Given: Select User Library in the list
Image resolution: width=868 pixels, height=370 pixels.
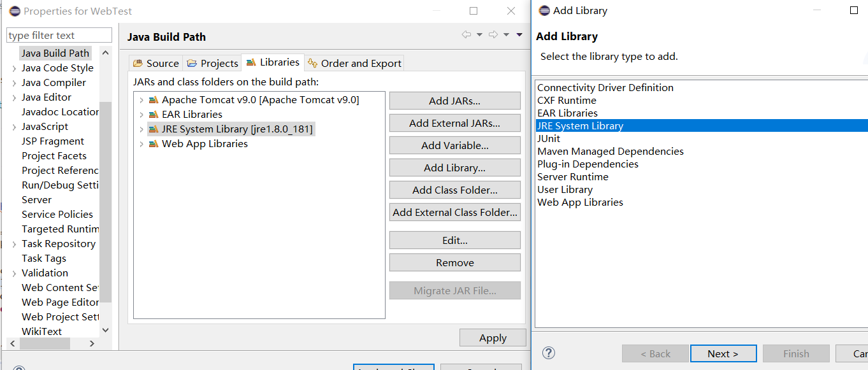Looking at the screenshot, I should tap(565, 189).
